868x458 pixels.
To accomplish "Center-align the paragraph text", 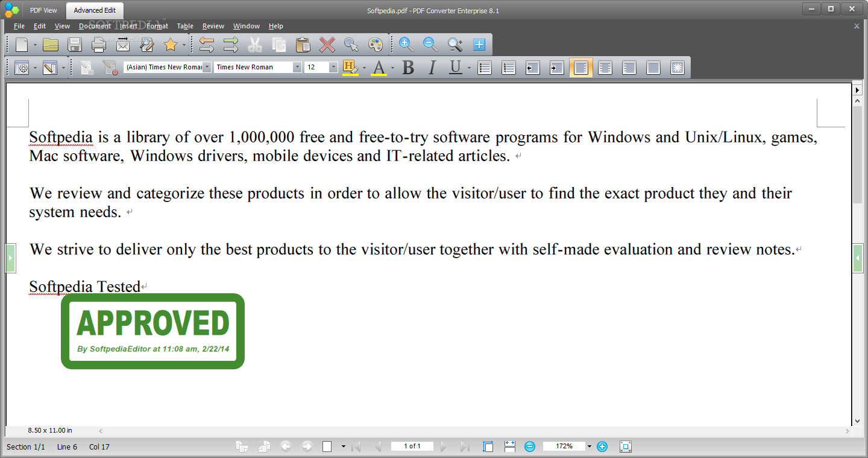I will coord(605,68).
